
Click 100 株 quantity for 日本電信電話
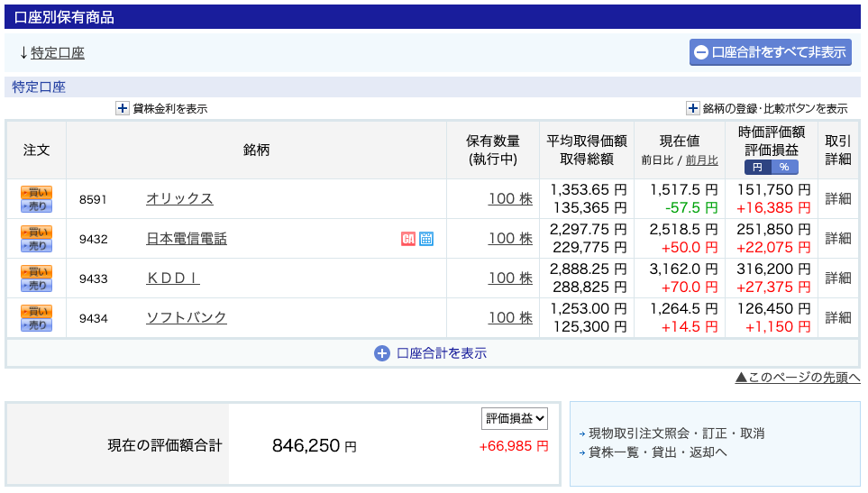tap(510, 239)
